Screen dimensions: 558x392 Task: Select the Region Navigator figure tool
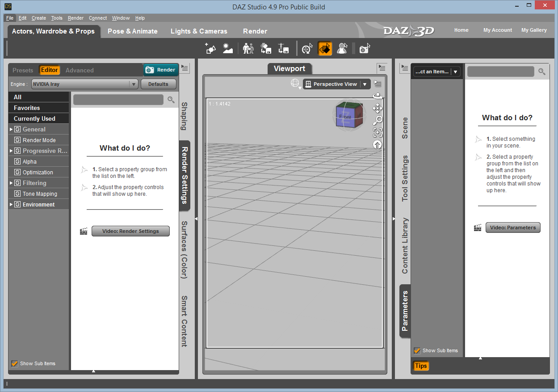pos(342,48)
